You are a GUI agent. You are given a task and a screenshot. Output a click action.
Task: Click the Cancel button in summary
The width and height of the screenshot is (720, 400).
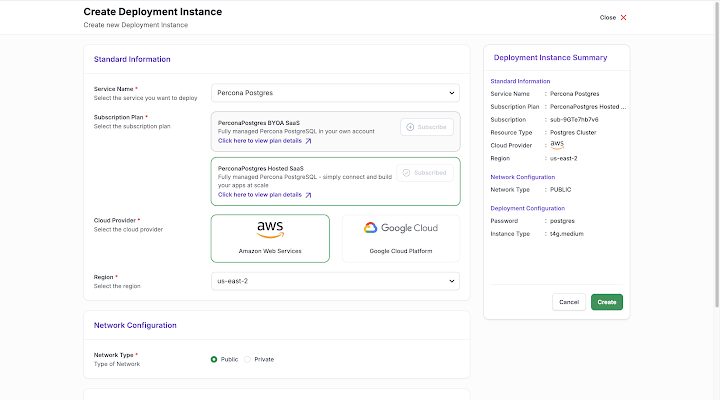[569, 302]
